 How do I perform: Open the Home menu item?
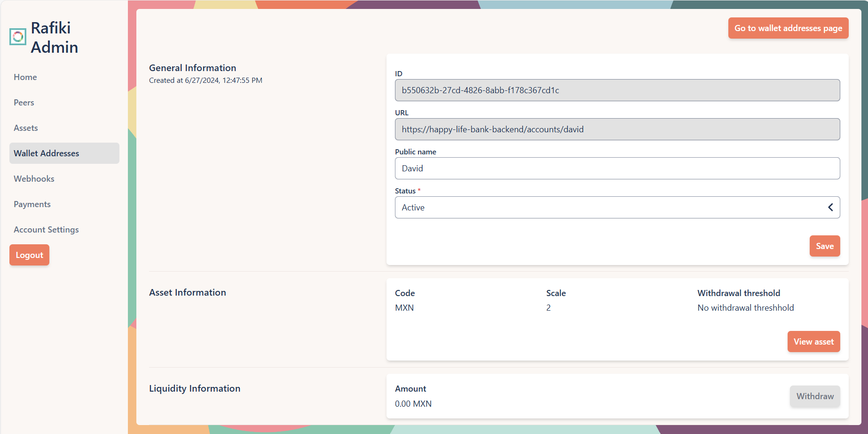point(25,77)
